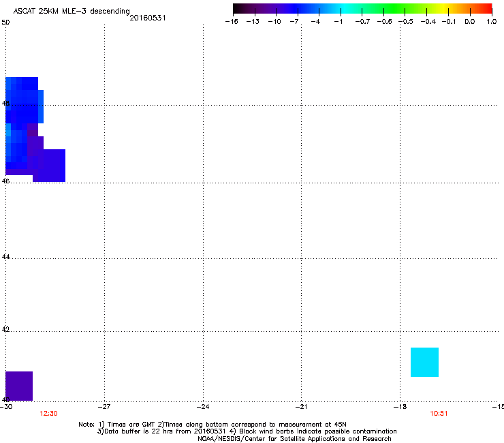
Task: Click the latitude label 50
Action: 5,22
